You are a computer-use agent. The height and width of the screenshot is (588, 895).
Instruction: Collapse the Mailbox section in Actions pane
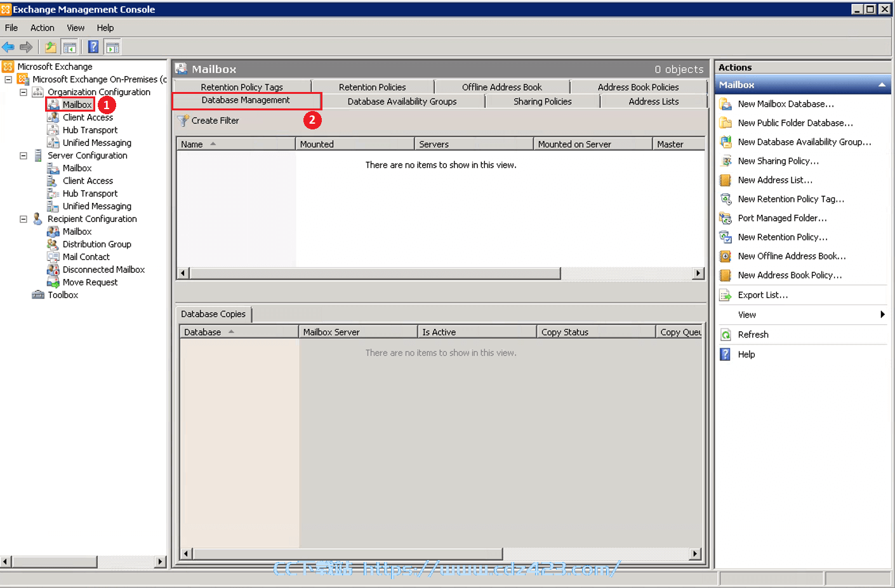click(x=882, y=85)
